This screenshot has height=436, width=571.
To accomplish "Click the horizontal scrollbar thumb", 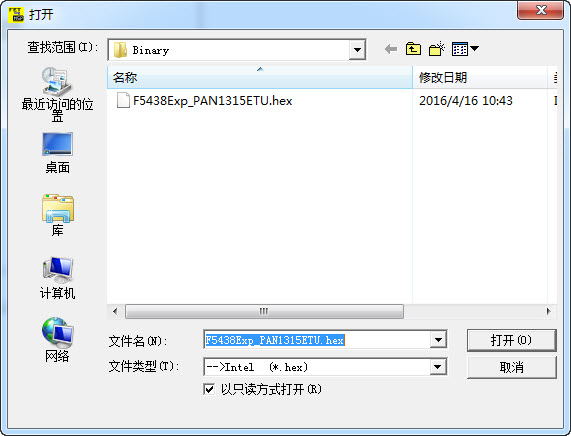I will point(264,311).
